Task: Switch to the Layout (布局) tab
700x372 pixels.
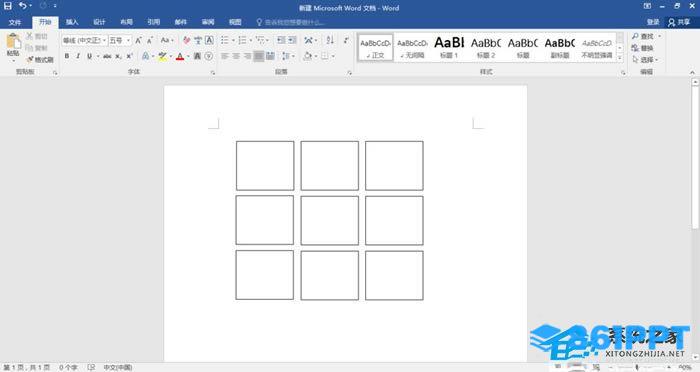Action: (126, 22)
